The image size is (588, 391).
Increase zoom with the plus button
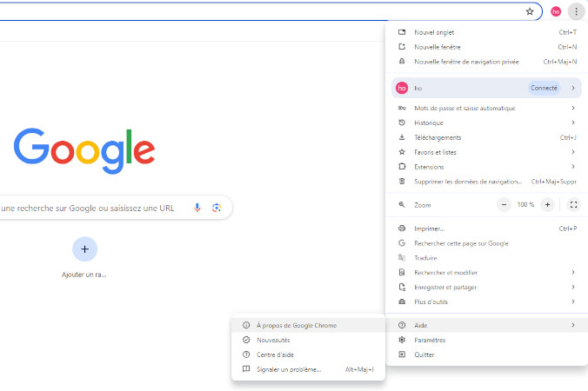pos(547,204)
